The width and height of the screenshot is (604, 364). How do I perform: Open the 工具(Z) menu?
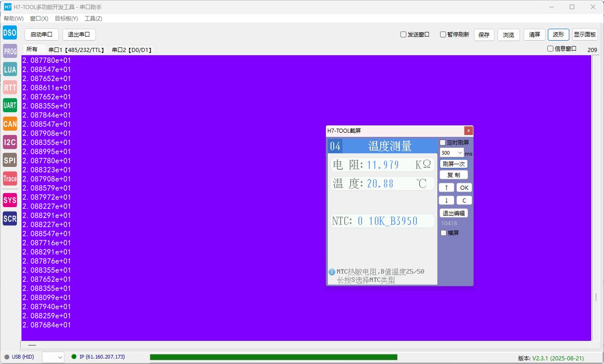[93, 19]
